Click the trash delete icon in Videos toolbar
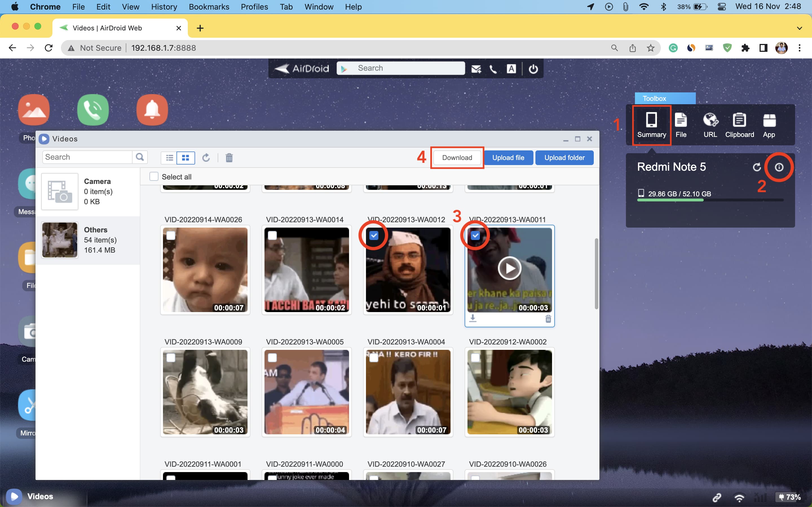The image size is (812, 507). click(x=229, y=158)
